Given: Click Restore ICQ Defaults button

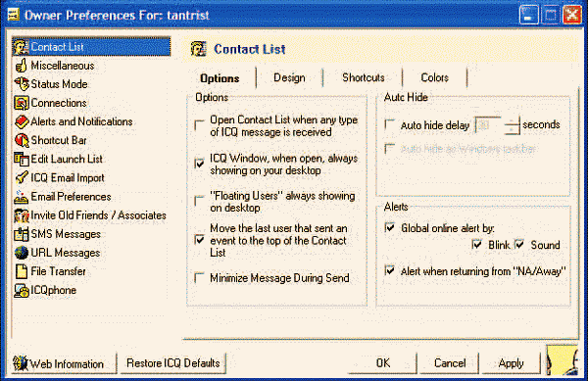Looking at the screenshot, I should point(173,363).
